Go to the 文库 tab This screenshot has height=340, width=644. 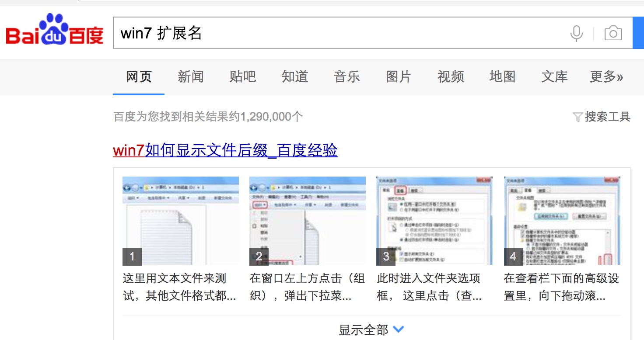555,77
